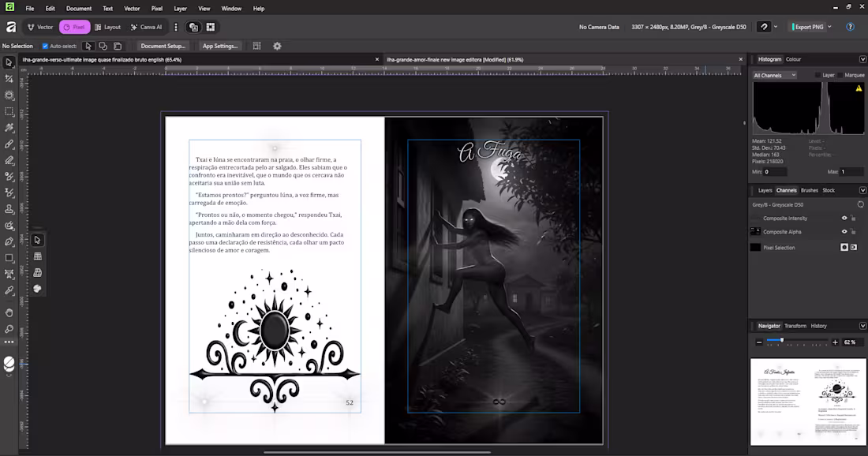Open the Document menu
The height and width of the screenshot is (456, 868).
click(x=79, y=9)
